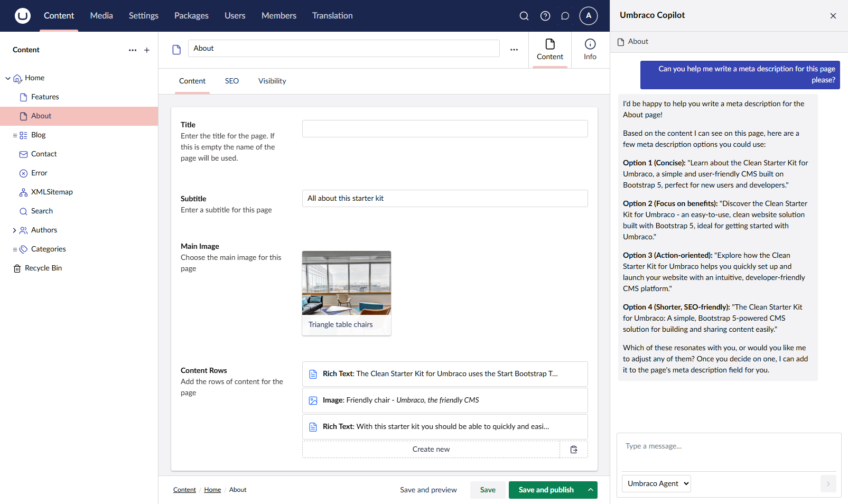Screen dimensions: 848x504
Task: Click the Home breadcrumb link
Action: [x=212, y=490]
